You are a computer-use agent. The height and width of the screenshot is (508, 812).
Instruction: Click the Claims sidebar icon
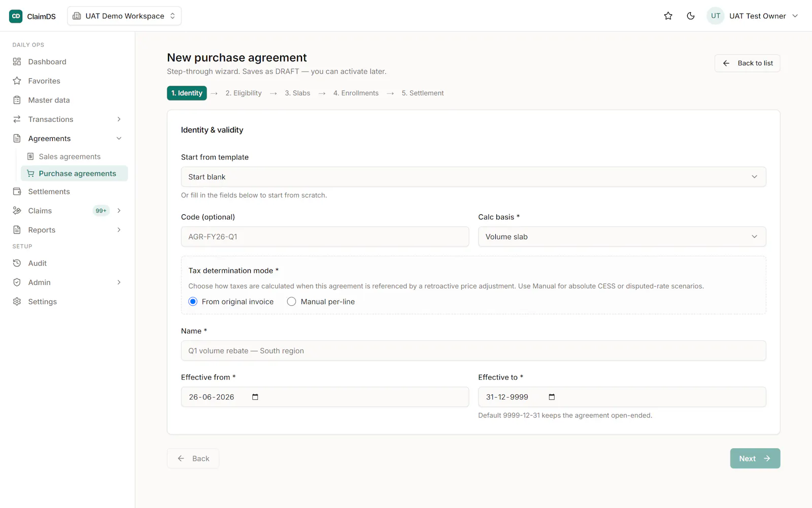17,211
